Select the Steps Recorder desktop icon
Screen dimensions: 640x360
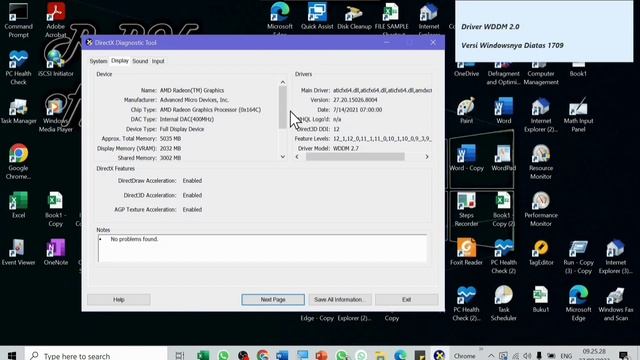pyautogui.click(x=466, y=209)
